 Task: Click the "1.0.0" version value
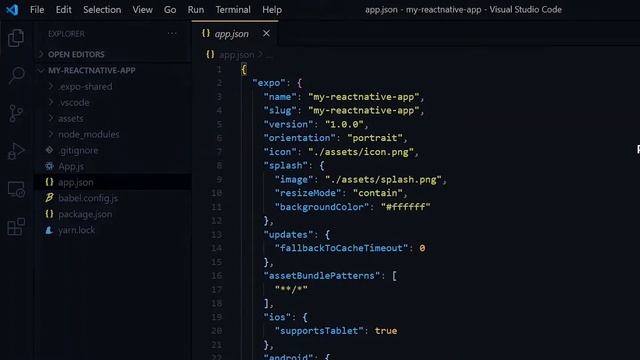coord(344,124)
